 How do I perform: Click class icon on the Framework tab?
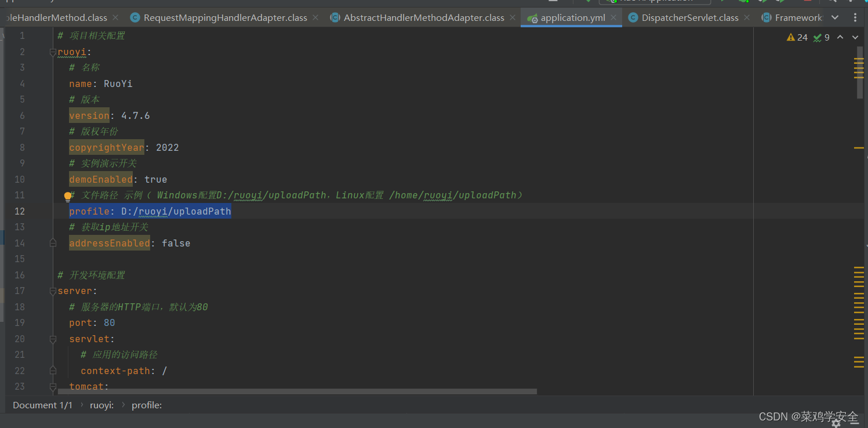(x=767, y=17)
